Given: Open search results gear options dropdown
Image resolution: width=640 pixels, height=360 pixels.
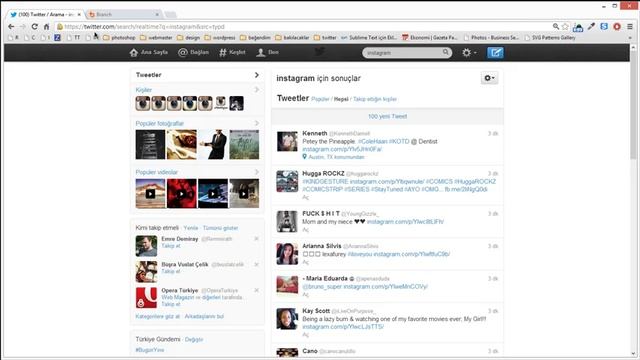Looking at the screenshot, I should (x=489, y=78).
